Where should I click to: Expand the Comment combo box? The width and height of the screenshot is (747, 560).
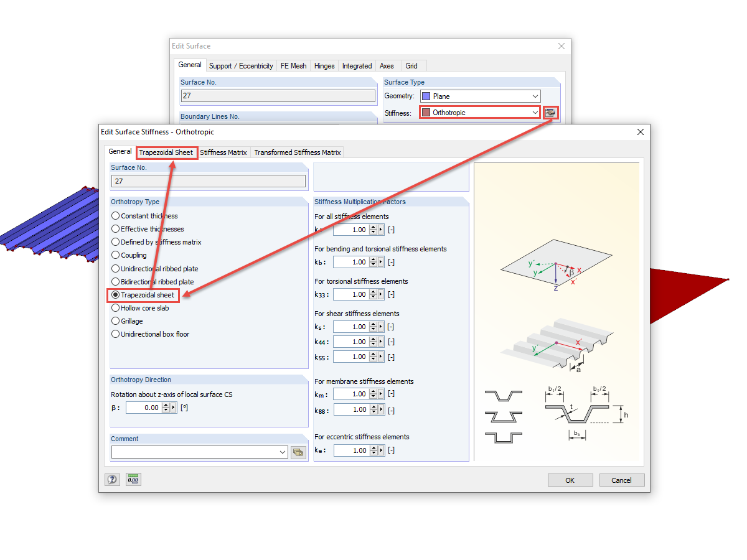[282, 452]
